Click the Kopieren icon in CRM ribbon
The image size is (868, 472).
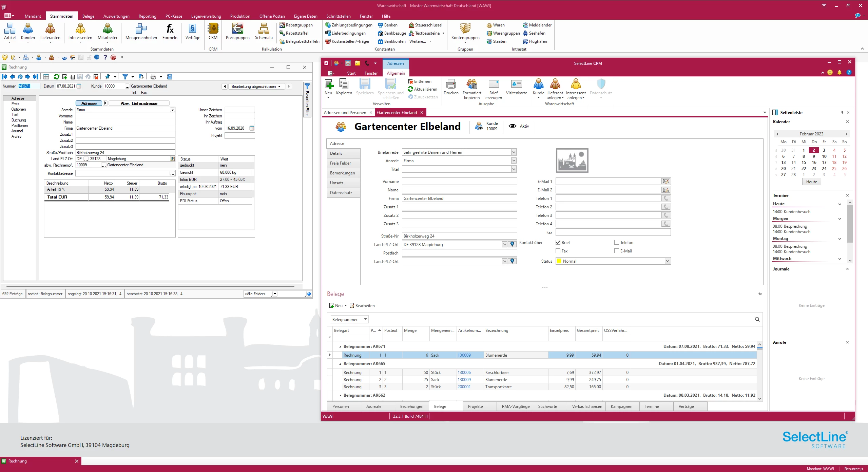coord(344,87)
